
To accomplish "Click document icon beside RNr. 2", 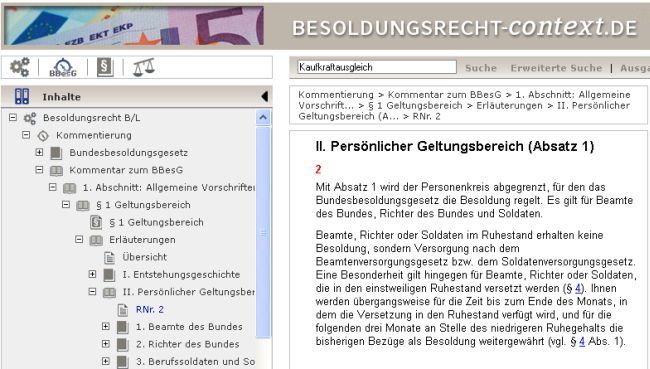I will pos(123,310).
